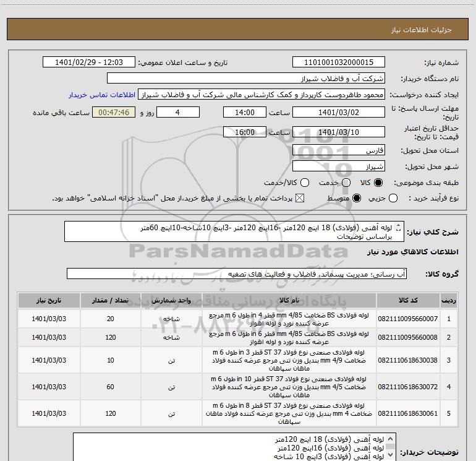Click the delivery province field فارس
476x461 pixels.
pos(339,150)
